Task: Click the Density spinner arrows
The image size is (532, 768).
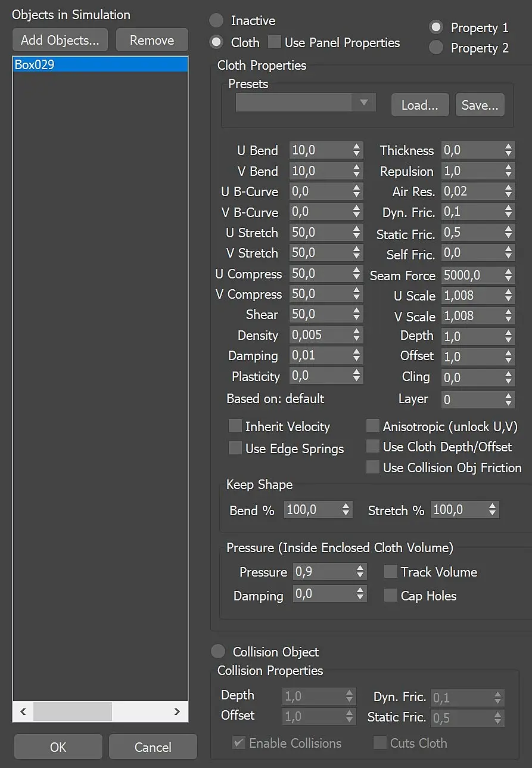Action: pyautogui.click(x=357, y=336)
